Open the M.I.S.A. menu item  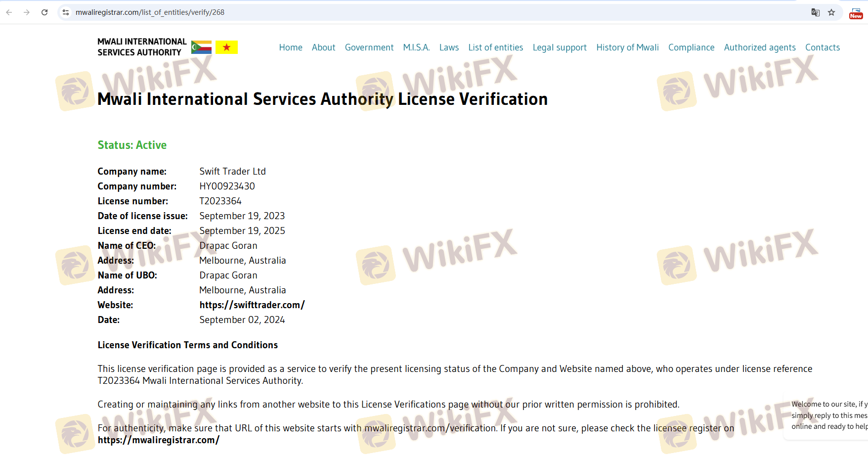[416, 47]
